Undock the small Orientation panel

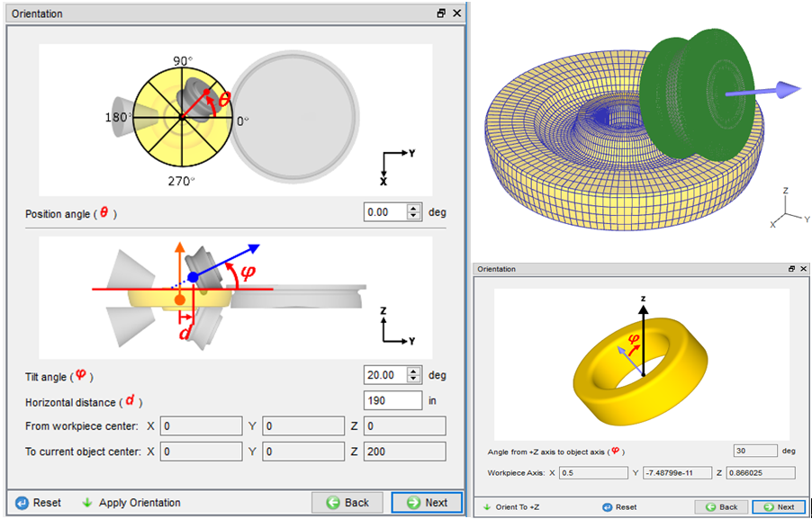pyautogui.click(x=789, y=269)
